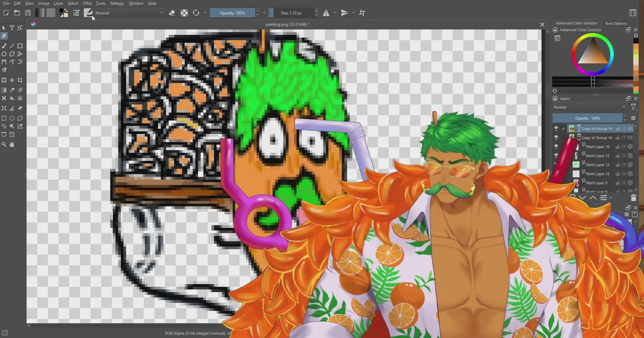Open the File menu

(6, 3)
